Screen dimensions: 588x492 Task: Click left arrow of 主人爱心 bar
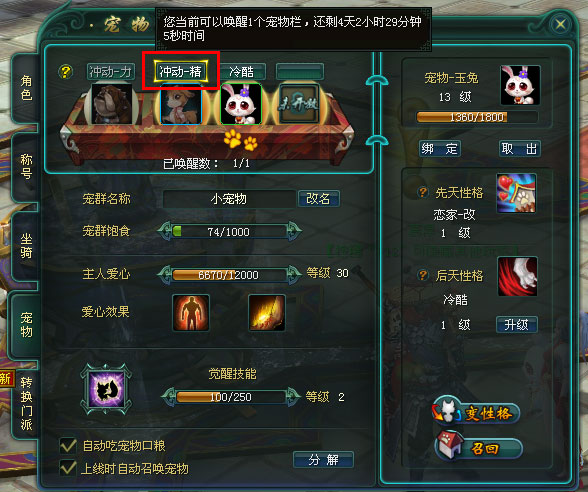click(x=165, y=274)
